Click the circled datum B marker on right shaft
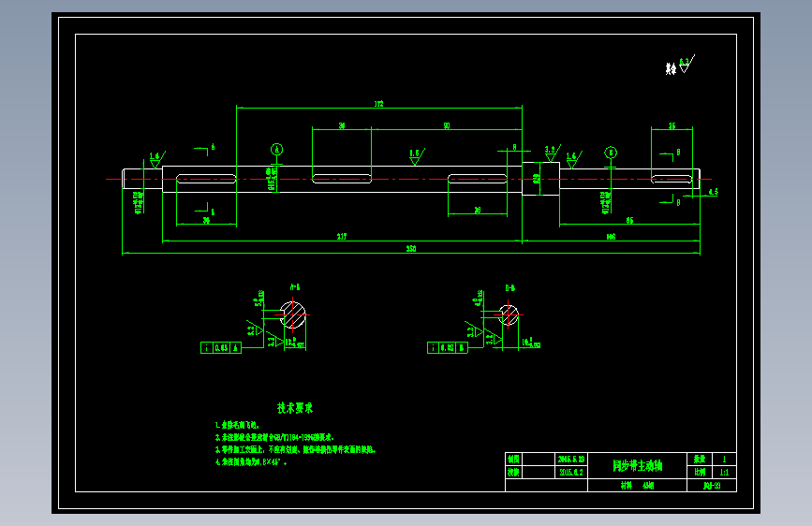 click(611, 153)
